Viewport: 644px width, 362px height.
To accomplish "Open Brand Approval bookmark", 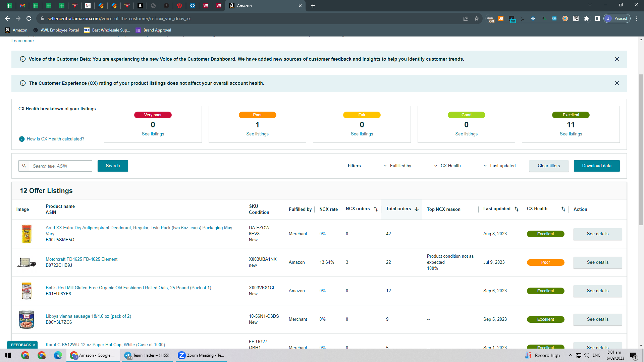I will pos(154,30).
